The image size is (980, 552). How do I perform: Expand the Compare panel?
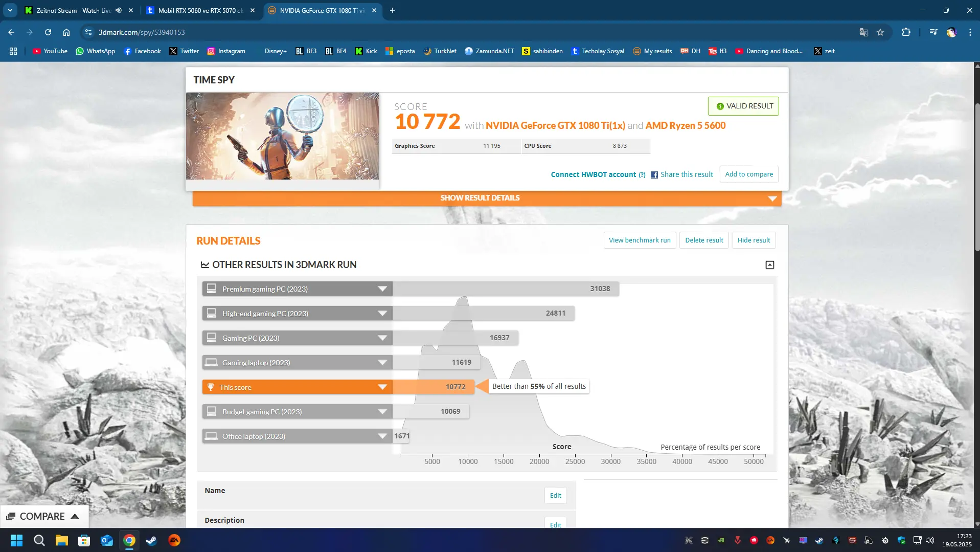pyautogui.click(x=44, y=516)
